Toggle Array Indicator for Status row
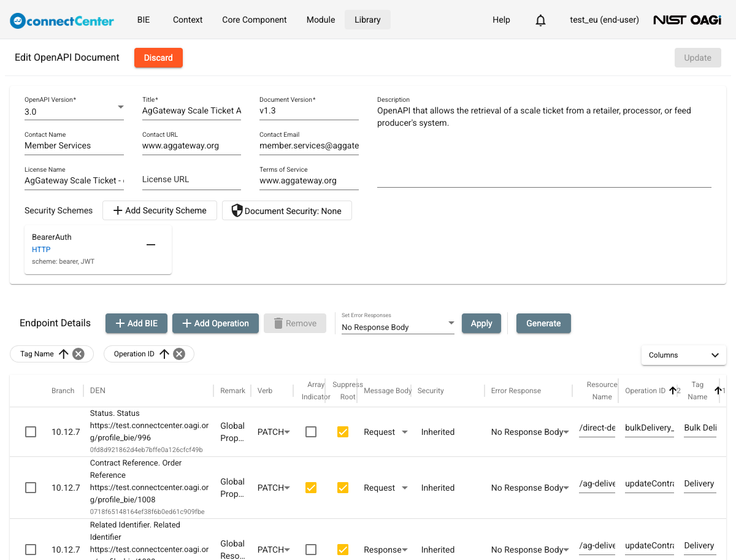Viewport: 736px width, 560px height. (311, 432)
